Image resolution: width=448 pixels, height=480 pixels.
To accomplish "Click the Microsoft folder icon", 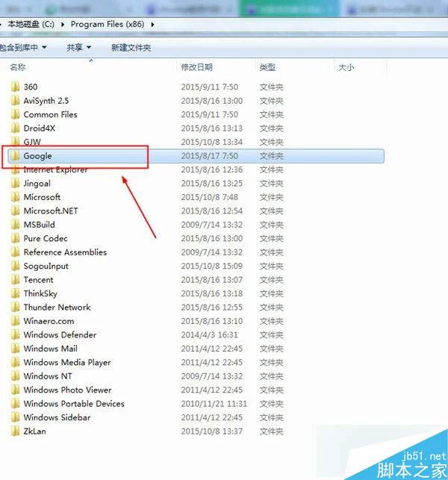I will (15, 197).
